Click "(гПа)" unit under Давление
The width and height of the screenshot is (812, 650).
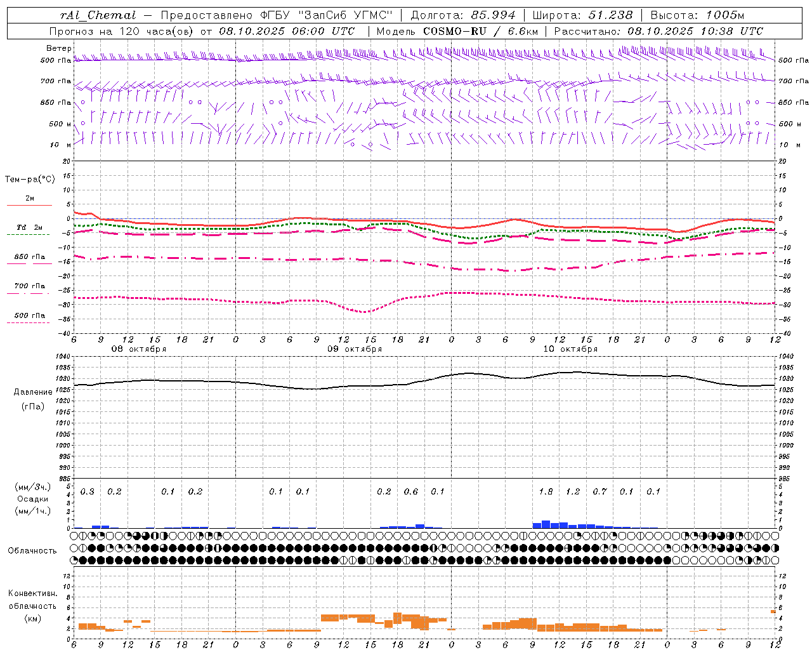(x=33, y=406)
